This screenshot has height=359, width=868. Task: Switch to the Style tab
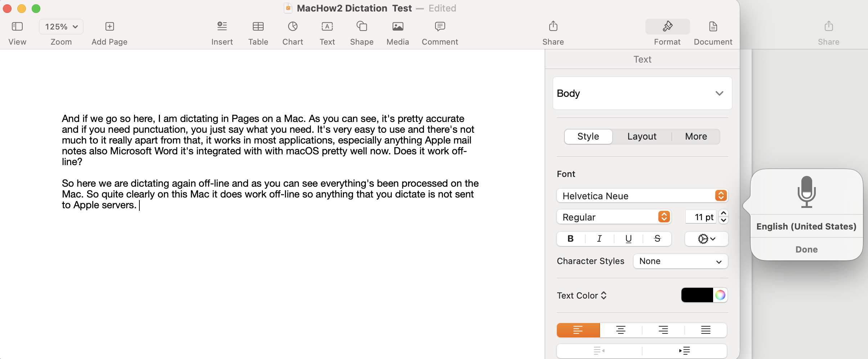588,136
